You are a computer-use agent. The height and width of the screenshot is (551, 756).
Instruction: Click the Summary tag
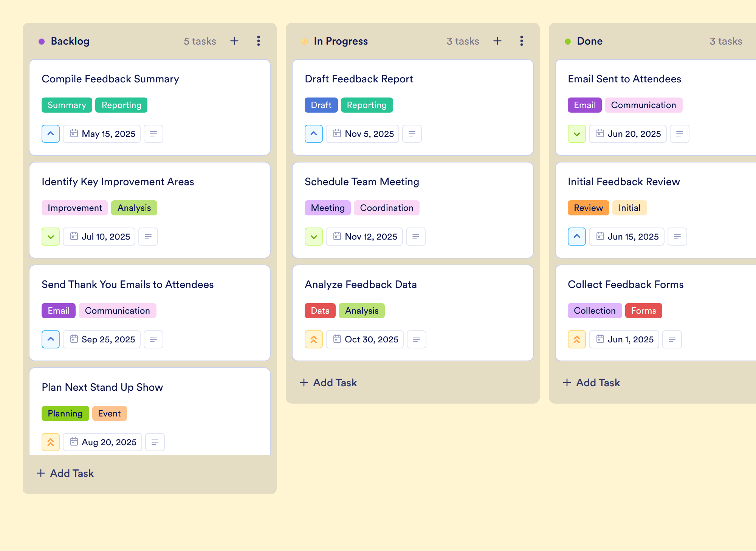67,105
